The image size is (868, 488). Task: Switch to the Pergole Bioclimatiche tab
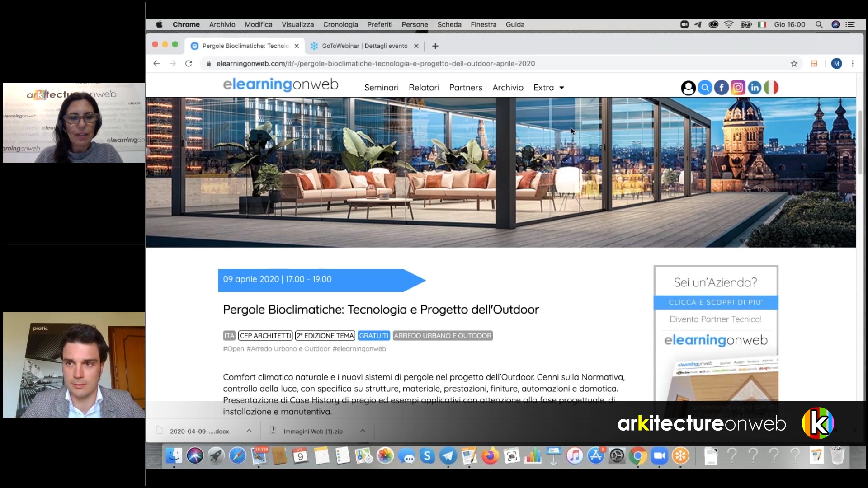[245, 46]
